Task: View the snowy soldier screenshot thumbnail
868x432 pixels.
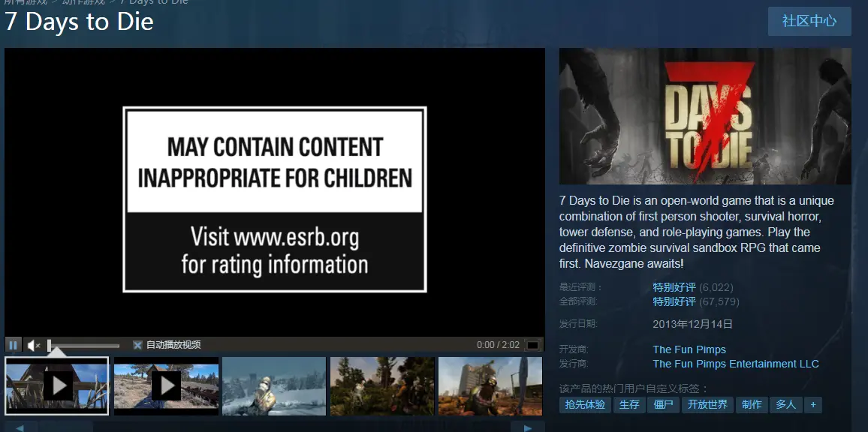Action: pyautogui.click(x=274, y=385)
